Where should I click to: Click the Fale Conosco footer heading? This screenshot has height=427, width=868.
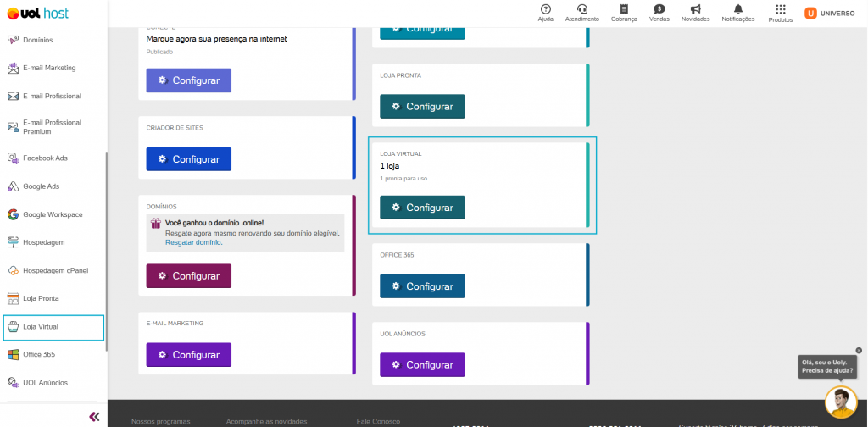tap(378, 421)
